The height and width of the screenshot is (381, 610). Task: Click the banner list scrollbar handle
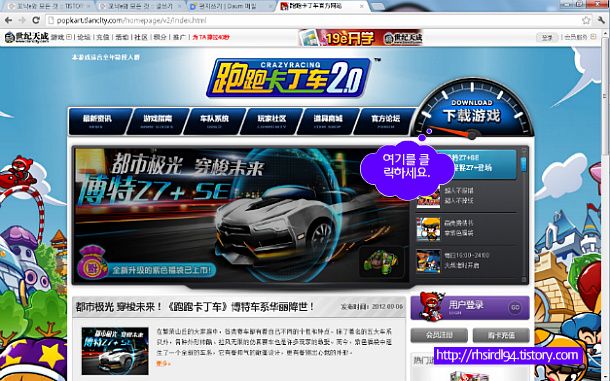tap(524, 164)
